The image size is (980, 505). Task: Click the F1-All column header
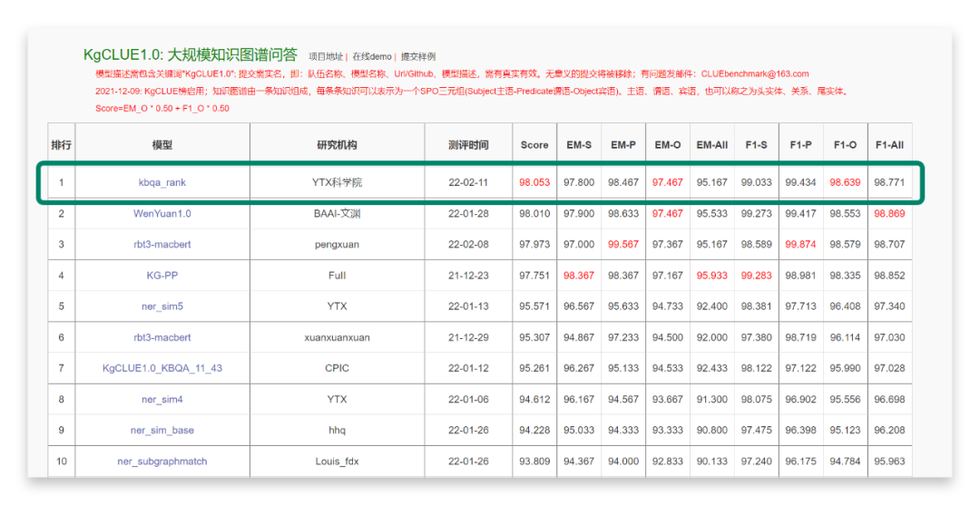889,145
